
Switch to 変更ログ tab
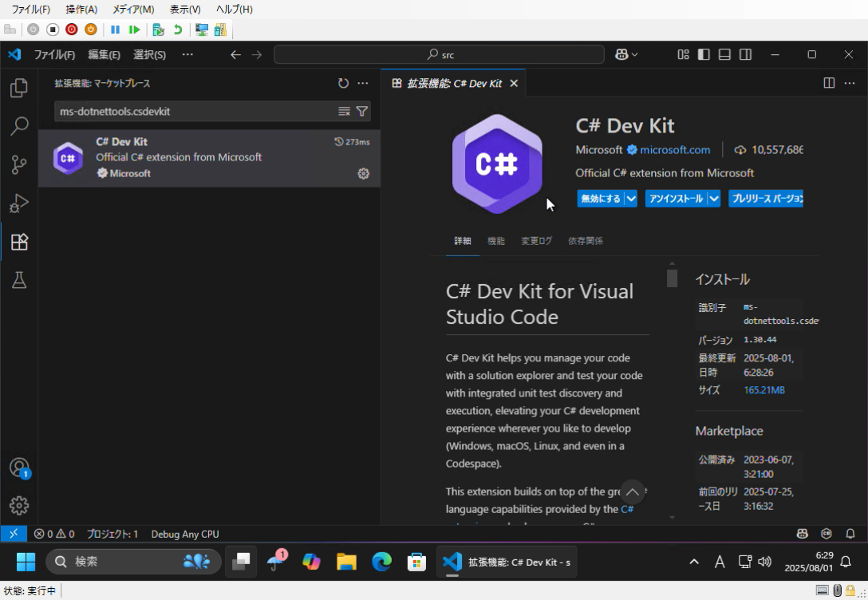536,241
